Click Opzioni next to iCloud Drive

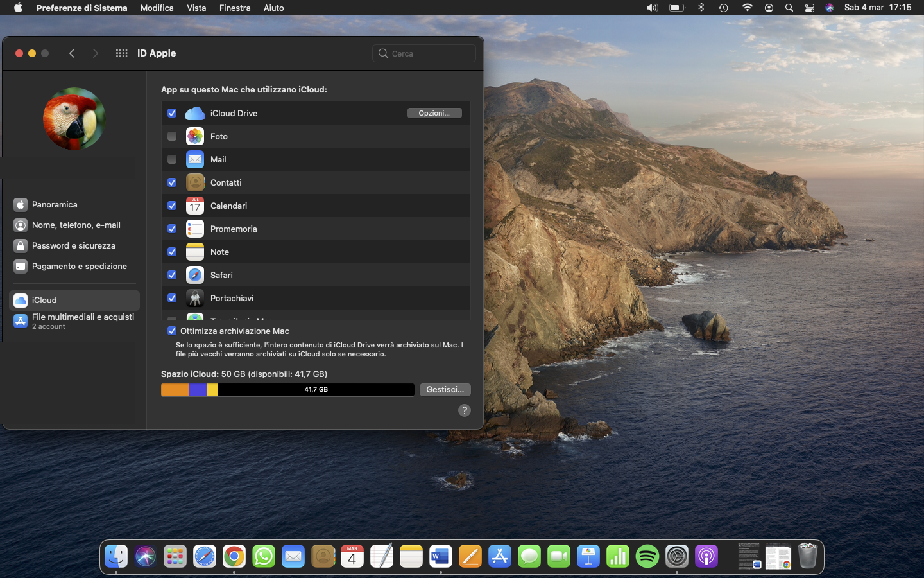[x=434, y=112]
